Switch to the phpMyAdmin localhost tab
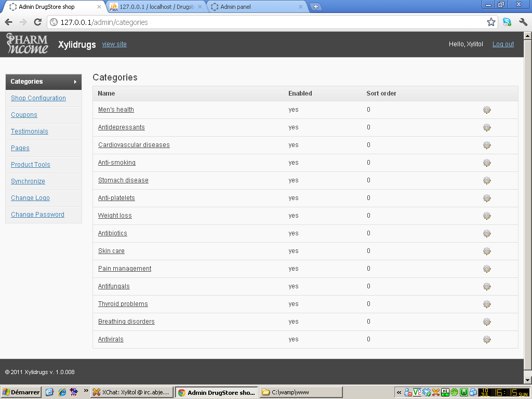 coord(156,7)
